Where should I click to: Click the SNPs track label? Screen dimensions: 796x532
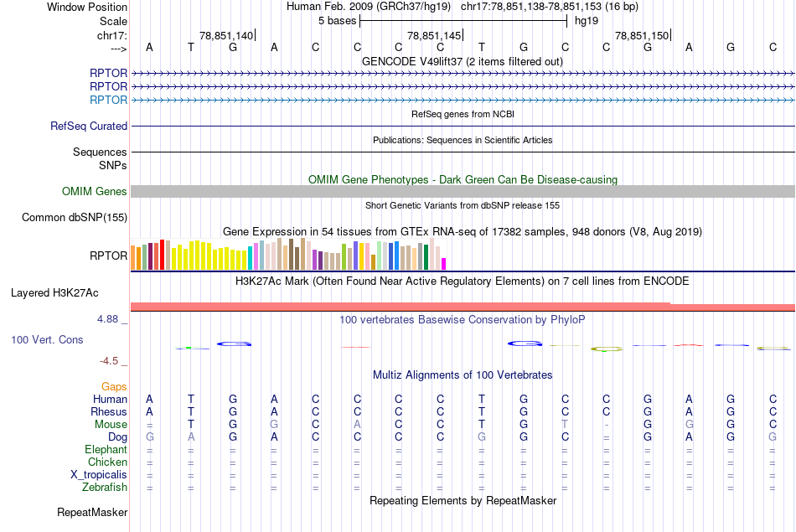tap(113, 165)
